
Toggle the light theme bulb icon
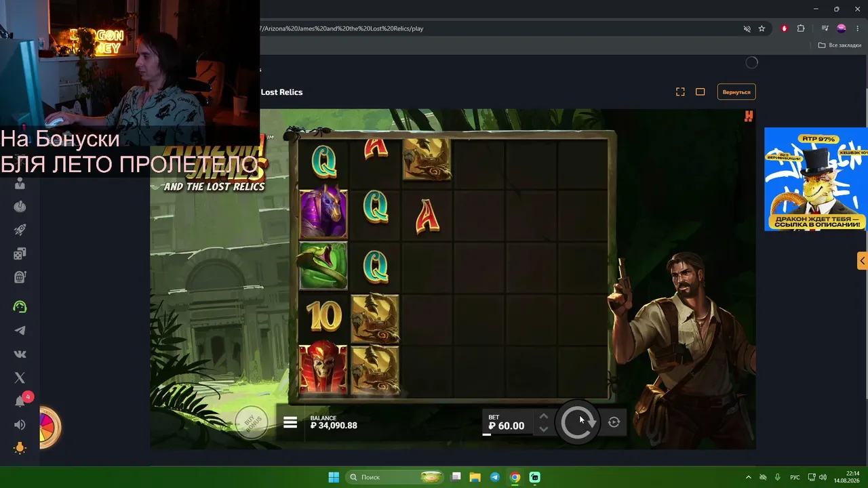click(x=20, y=448)
